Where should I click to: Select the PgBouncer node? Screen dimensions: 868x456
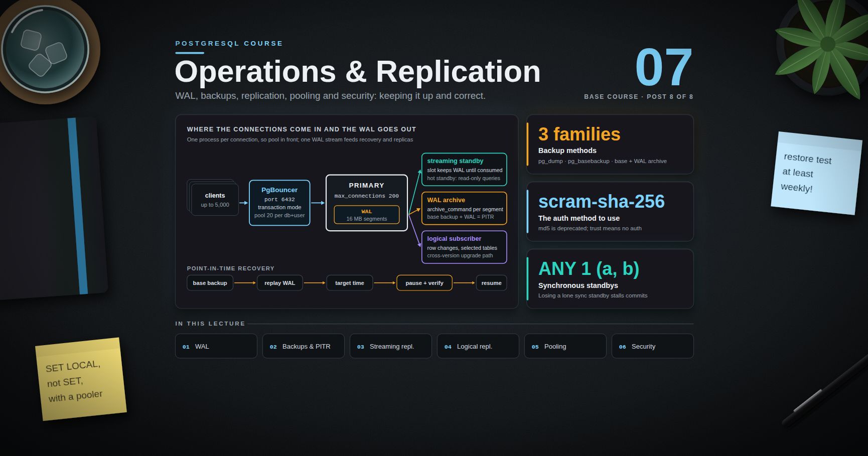click(279, 203)
